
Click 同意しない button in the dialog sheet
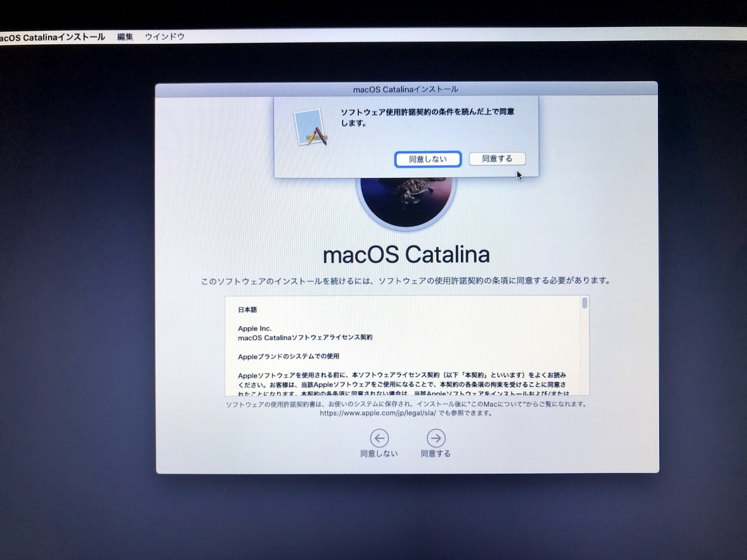tap(428, 159)
